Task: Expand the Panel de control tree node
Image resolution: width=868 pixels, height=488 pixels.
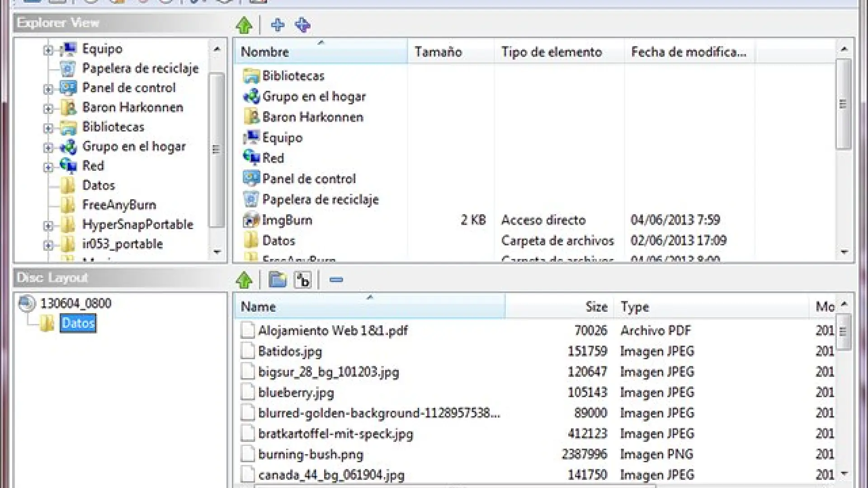Action: 48,89
